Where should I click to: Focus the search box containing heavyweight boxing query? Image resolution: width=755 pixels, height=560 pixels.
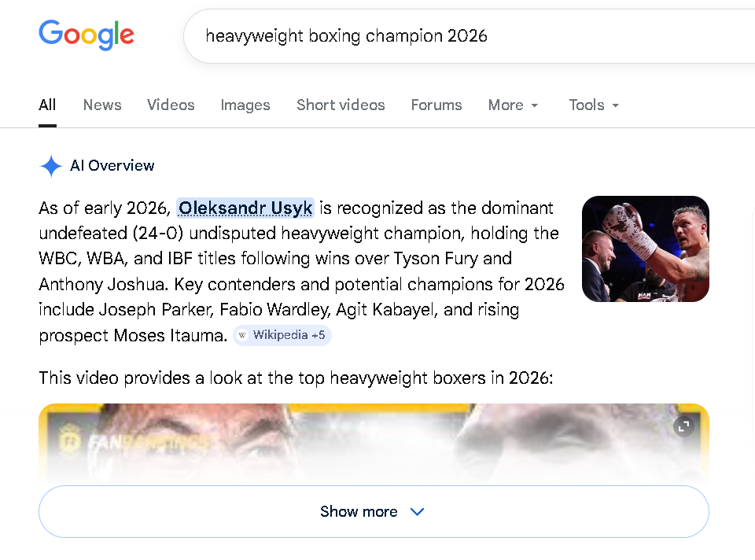pyautogui.click(x=456, y=36)
